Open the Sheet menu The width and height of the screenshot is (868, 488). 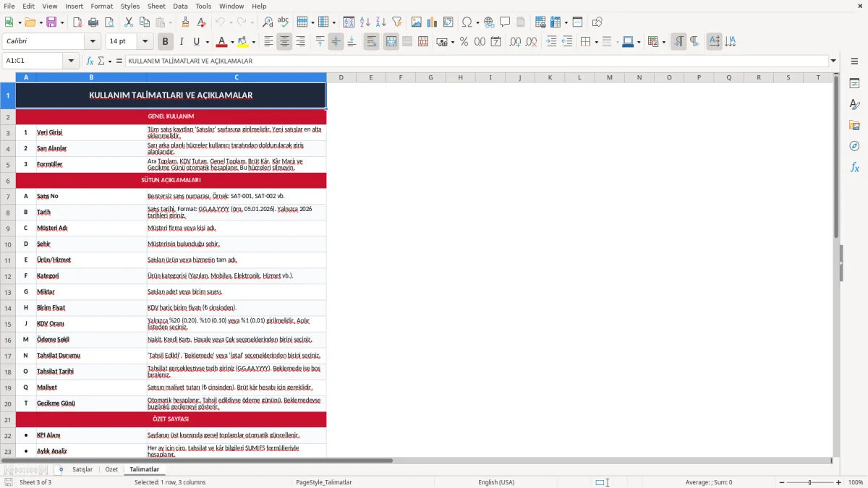[156, 6]
